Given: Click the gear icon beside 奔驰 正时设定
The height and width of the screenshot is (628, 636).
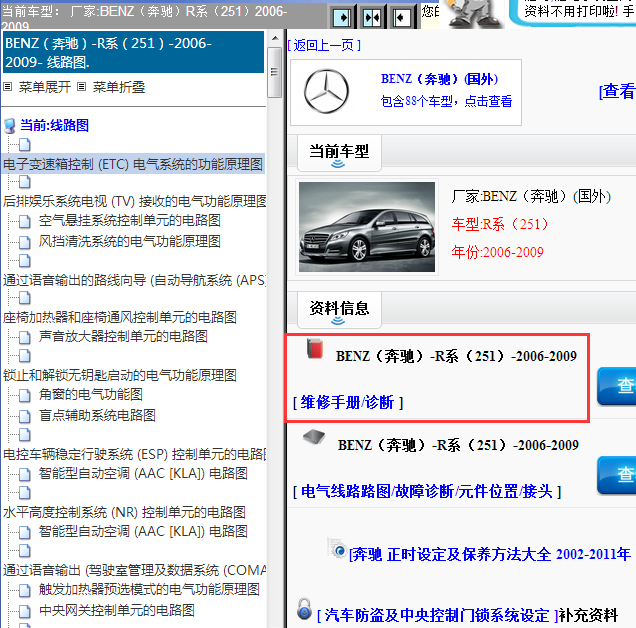Looking at the screenshot, I should coord(337,548).
